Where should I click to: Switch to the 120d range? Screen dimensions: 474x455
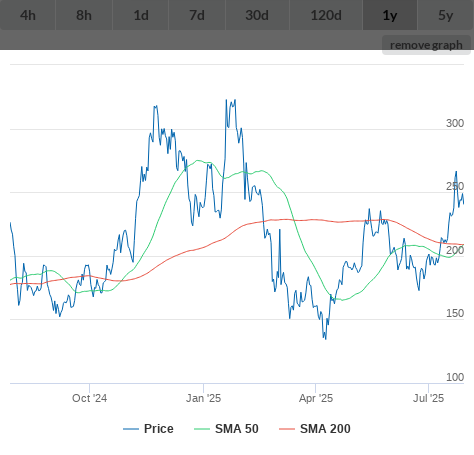click(326, 15)
